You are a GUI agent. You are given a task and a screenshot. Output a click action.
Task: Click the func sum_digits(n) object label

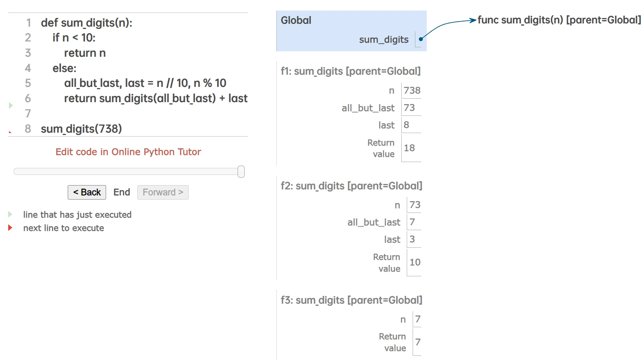(x=559, y=20)
